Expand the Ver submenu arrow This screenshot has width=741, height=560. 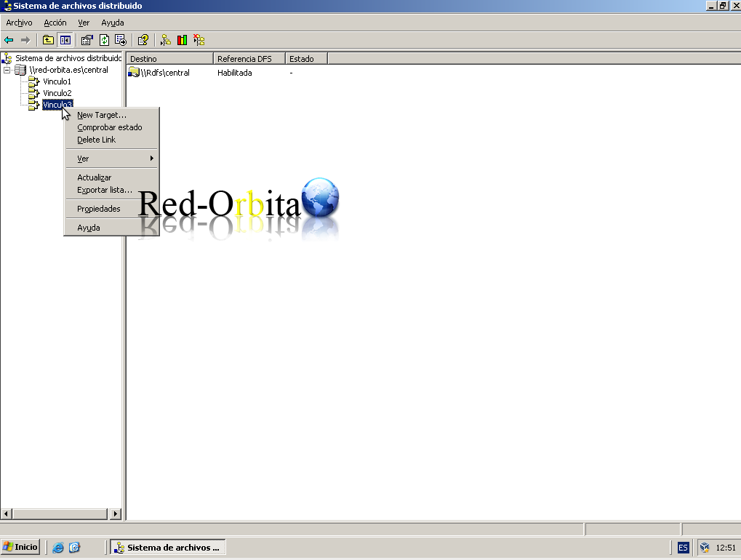pos(152,159)
